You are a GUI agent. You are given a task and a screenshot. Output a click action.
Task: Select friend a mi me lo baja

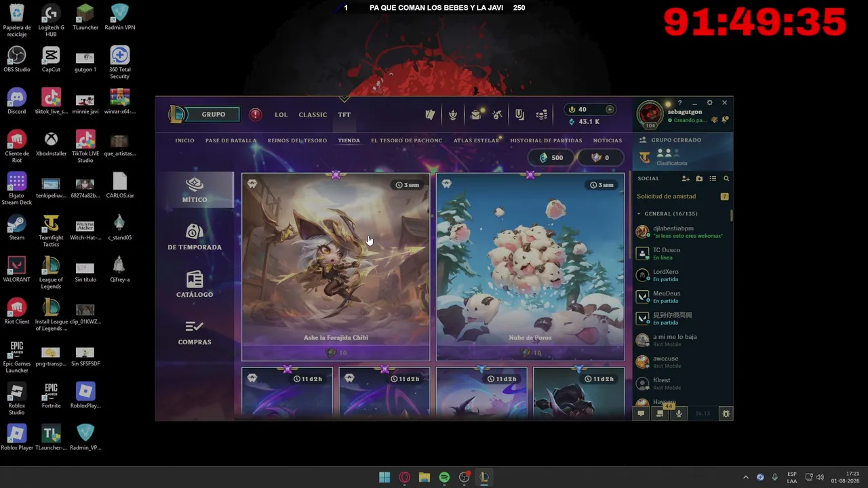click(x=683, y=340)
